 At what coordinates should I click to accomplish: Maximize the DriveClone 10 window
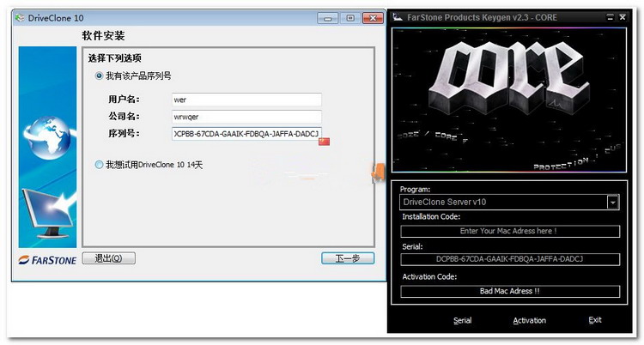[350, 18]
